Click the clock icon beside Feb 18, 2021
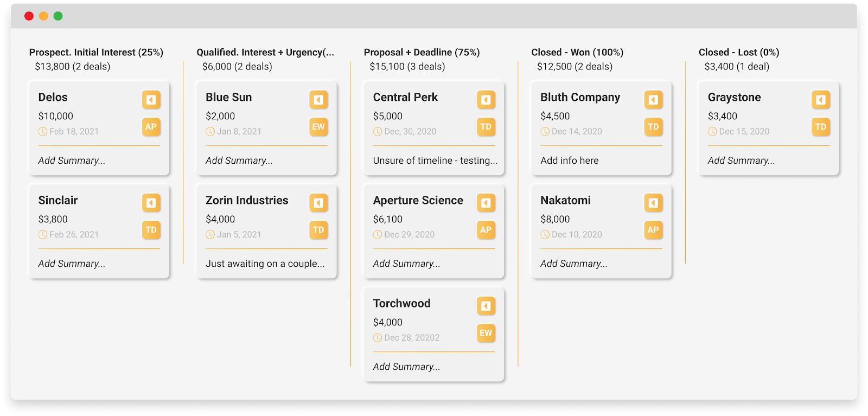The height and width of the screenshot is (416, 868). coord(43,131)
